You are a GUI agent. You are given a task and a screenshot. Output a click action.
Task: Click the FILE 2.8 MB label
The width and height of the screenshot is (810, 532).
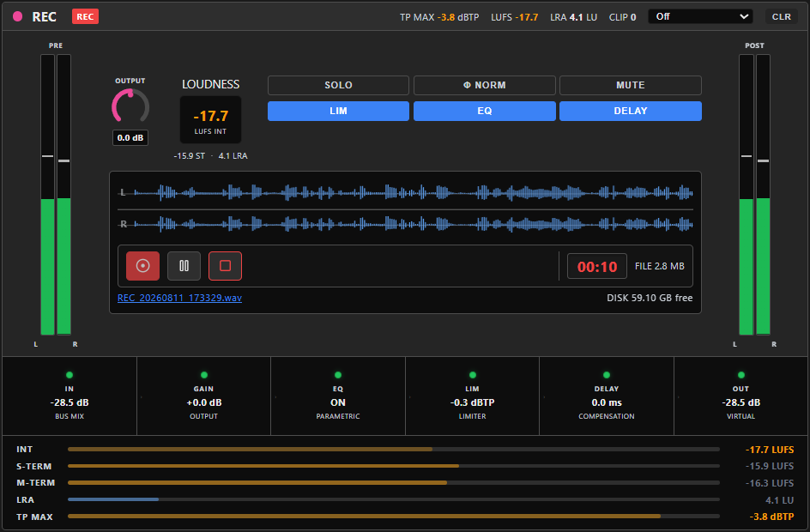(x=660, y=266)
